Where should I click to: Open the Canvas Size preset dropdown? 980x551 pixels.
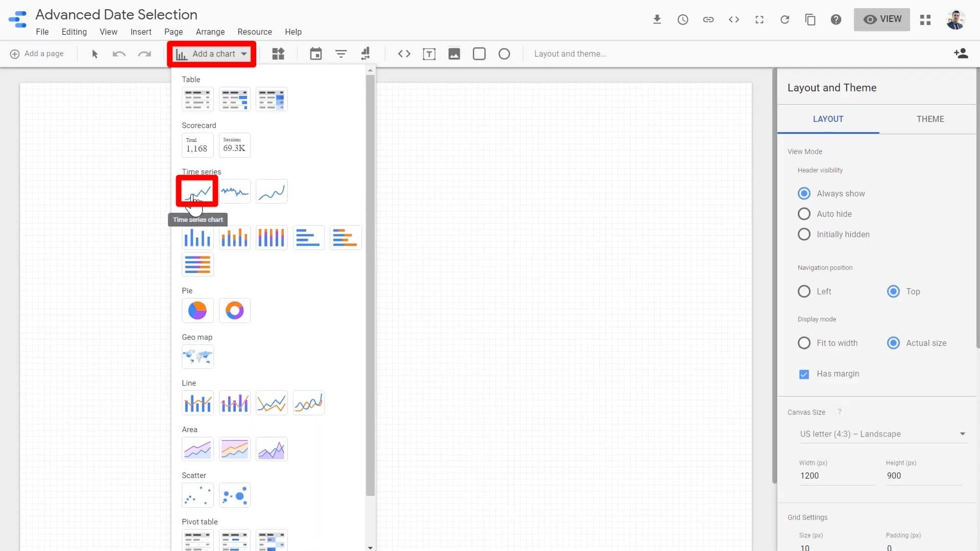883,434
